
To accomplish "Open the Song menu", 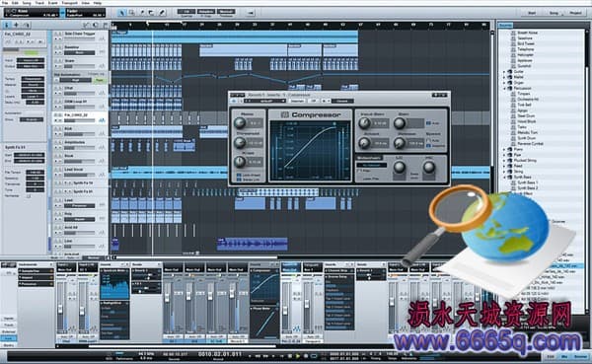I will 27,3.
